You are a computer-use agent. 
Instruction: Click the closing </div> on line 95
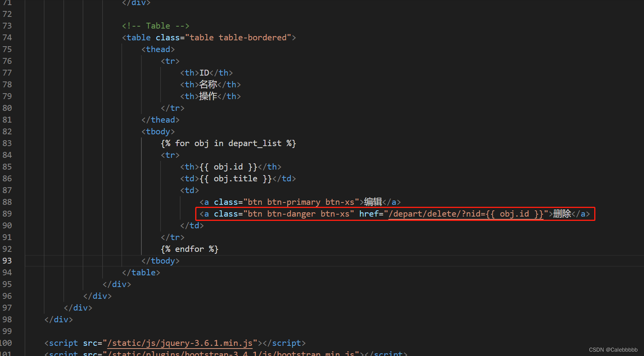[117, 284]
